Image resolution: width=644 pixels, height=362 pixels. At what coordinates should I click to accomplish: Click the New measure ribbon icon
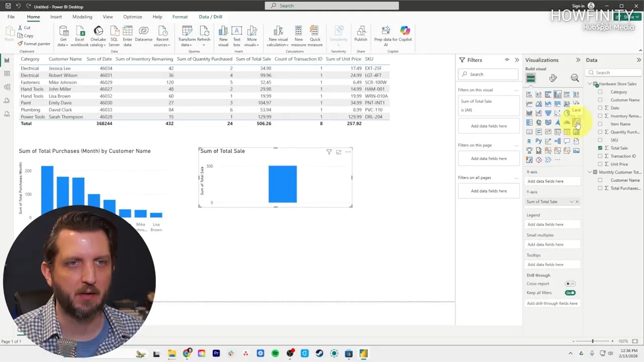pos(298,36)
